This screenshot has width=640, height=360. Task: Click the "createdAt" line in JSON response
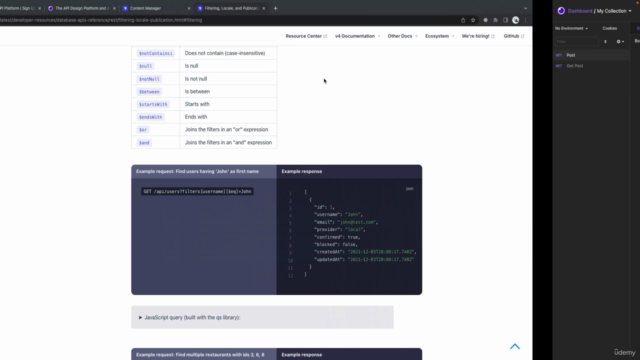tap(365, 252)
